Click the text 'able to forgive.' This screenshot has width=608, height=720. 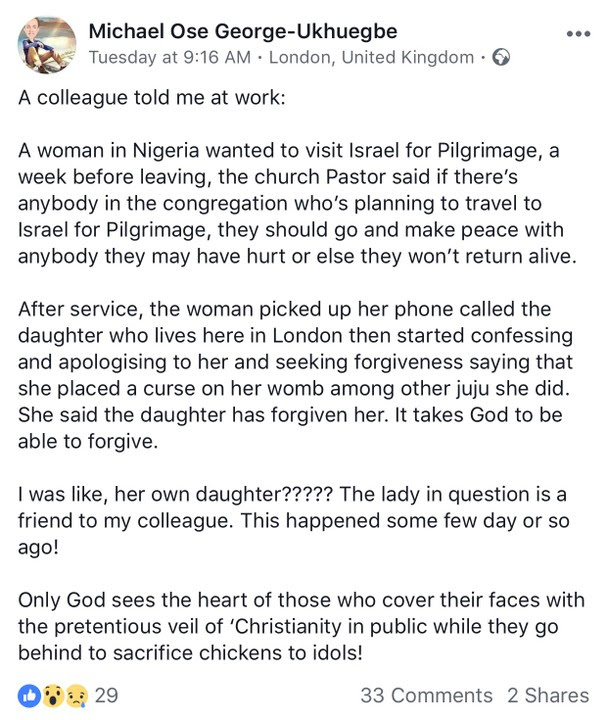click(88, 441)
